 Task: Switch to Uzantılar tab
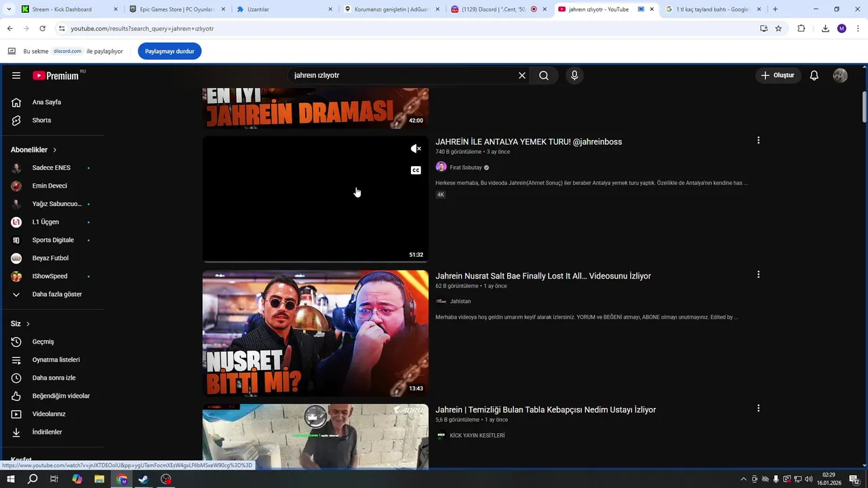[283, 9]
